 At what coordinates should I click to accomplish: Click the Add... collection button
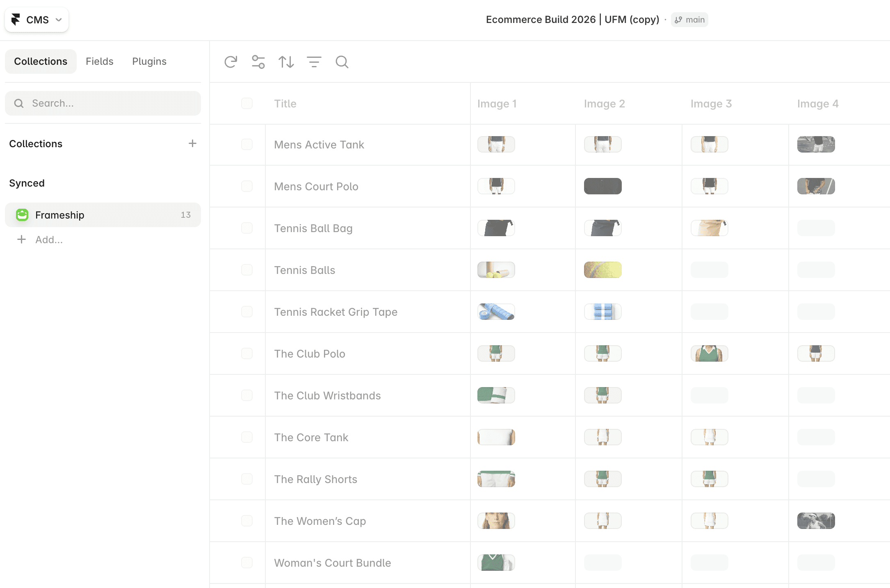40,239
